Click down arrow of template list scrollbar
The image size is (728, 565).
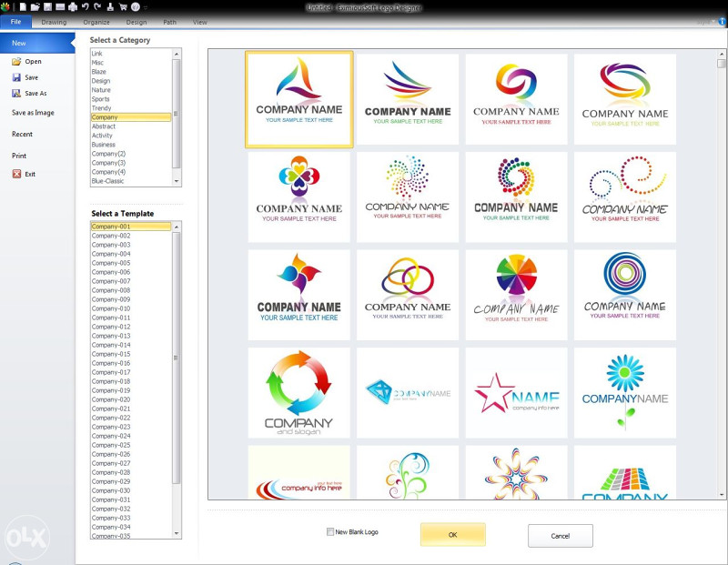coord(177,533)
